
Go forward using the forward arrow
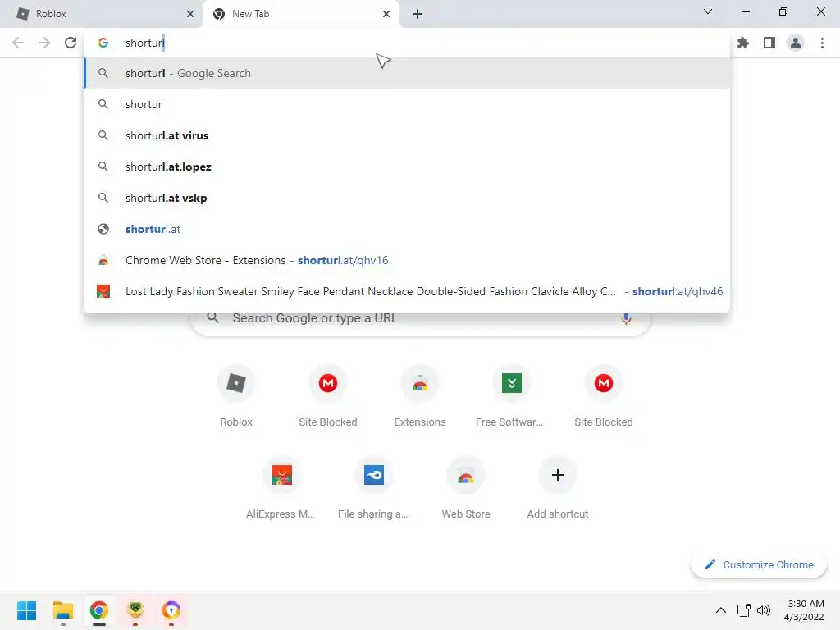44,43
